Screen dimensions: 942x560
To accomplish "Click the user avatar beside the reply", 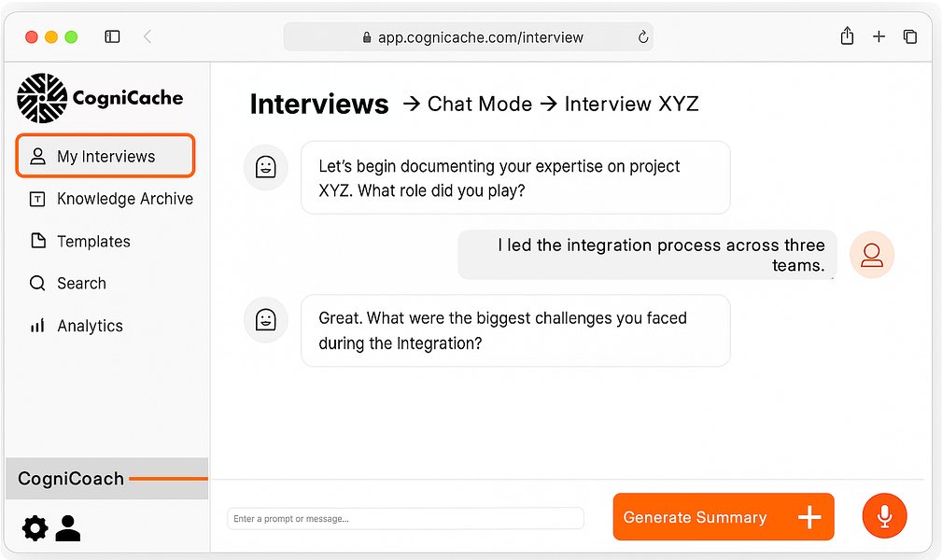I will click(872, 255).
